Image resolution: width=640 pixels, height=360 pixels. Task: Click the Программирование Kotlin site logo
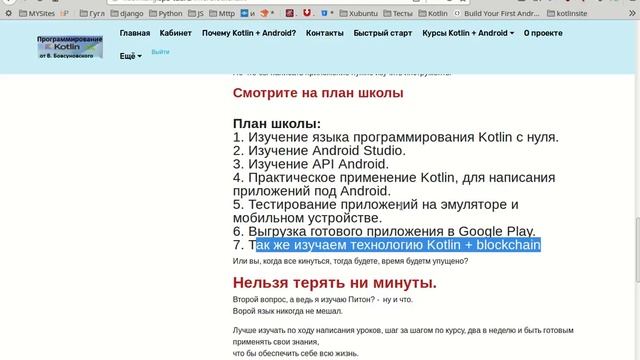click(70, 47)
